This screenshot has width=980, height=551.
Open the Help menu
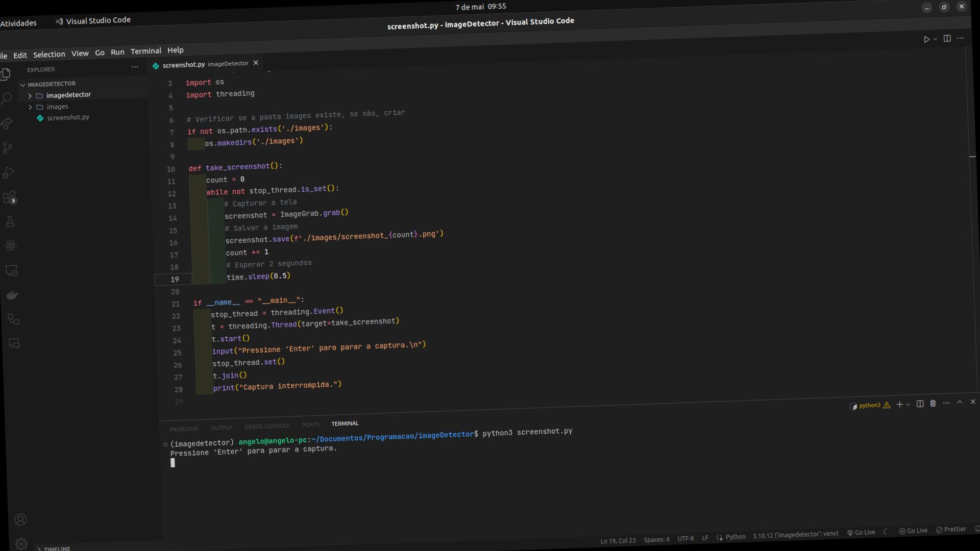tap(175, 50)
